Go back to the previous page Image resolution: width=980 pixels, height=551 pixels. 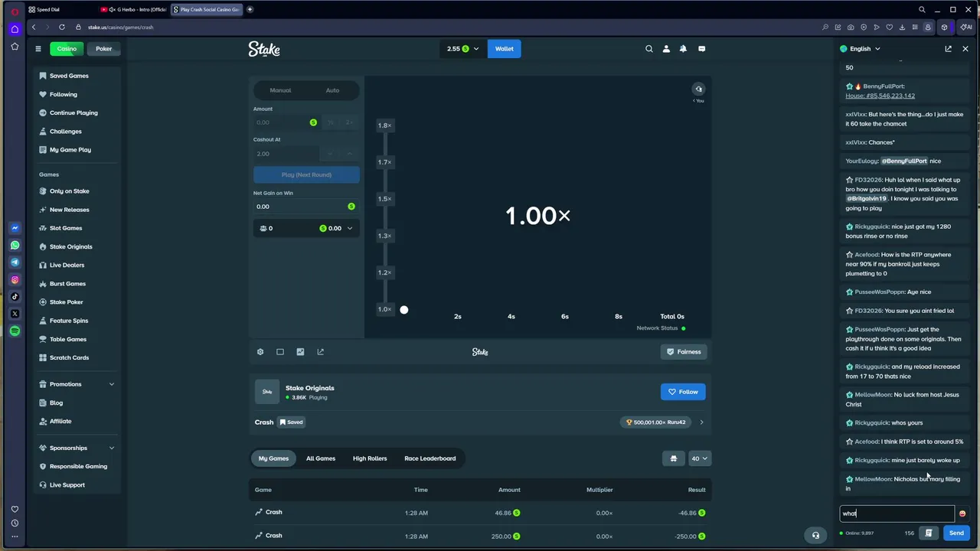tap(34, 27)
